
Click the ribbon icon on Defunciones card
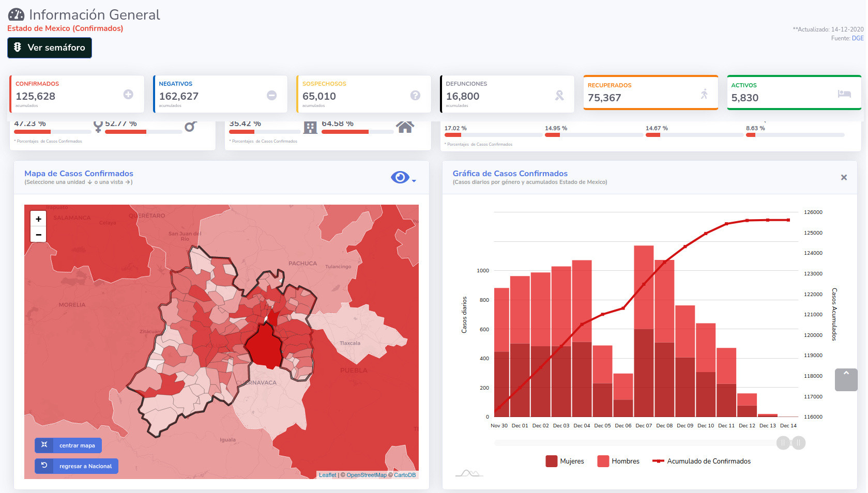[x=559, y=95]
